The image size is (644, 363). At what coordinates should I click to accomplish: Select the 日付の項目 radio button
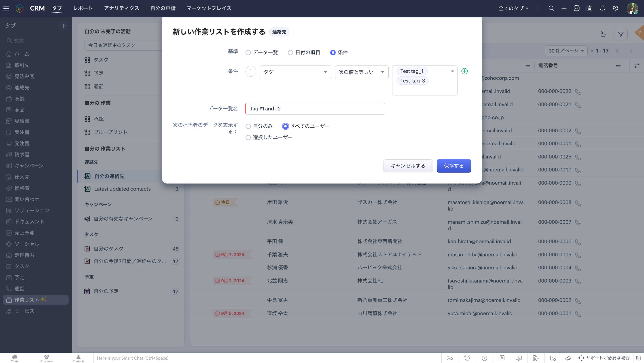290,53
